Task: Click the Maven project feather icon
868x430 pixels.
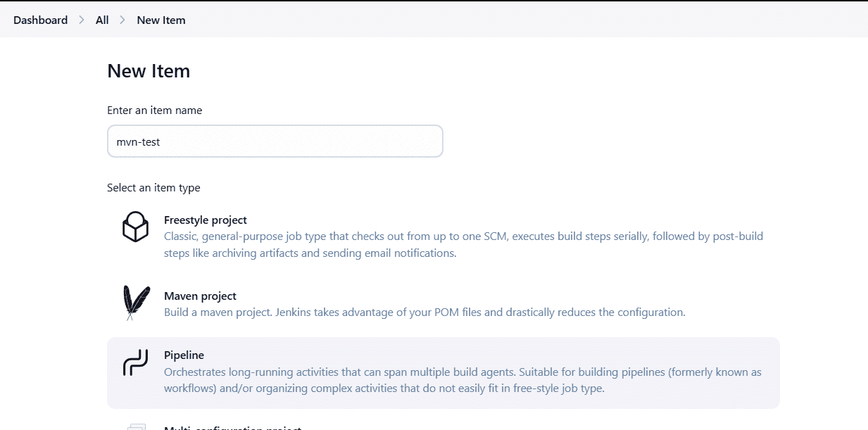Action: [x=136, y=303]
